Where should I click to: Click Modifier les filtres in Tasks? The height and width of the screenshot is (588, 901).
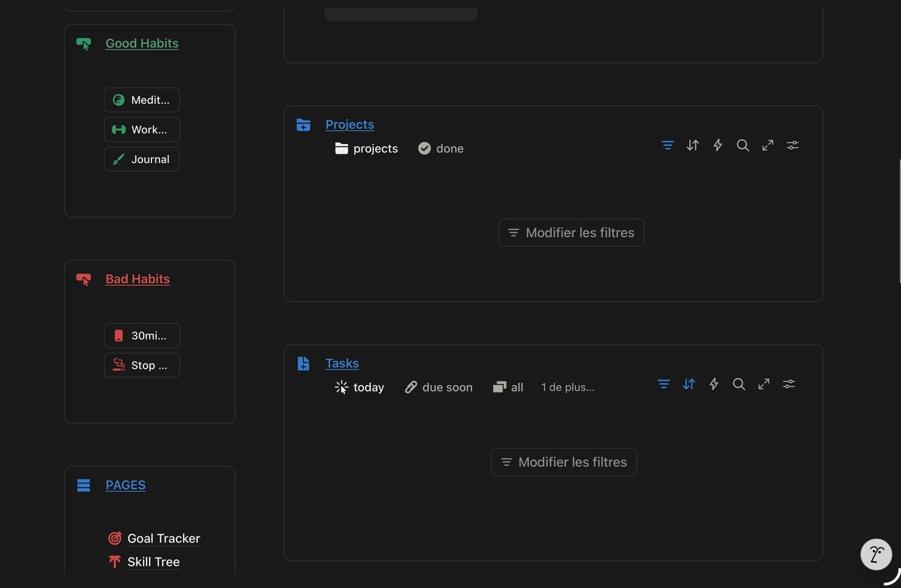point(564,462)
